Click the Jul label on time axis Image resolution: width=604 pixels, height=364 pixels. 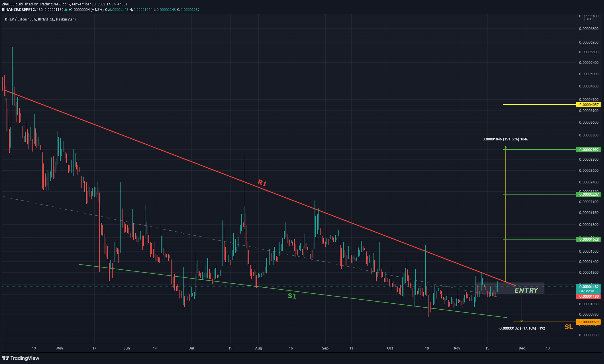191,348
